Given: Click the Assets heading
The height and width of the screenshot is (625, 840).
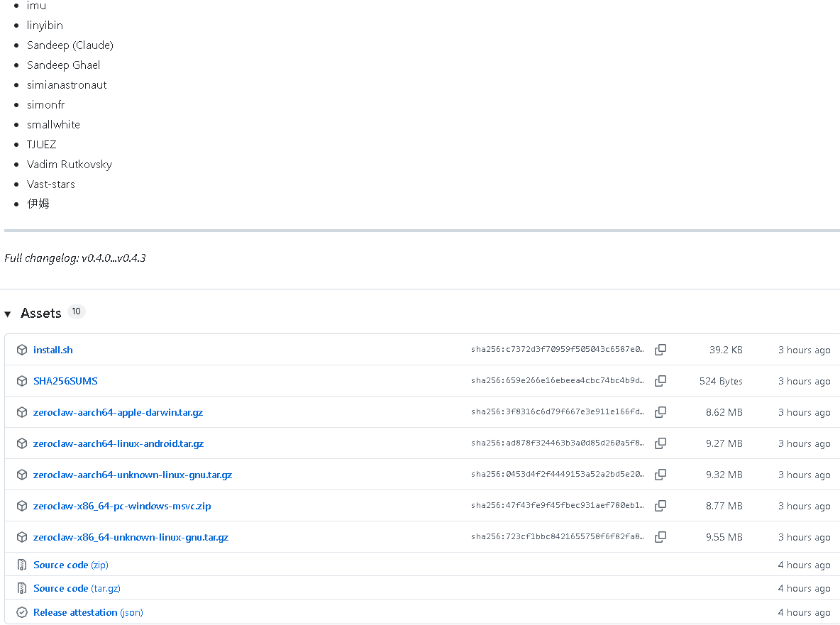Looking at the screenshot, I should point(40,314).
